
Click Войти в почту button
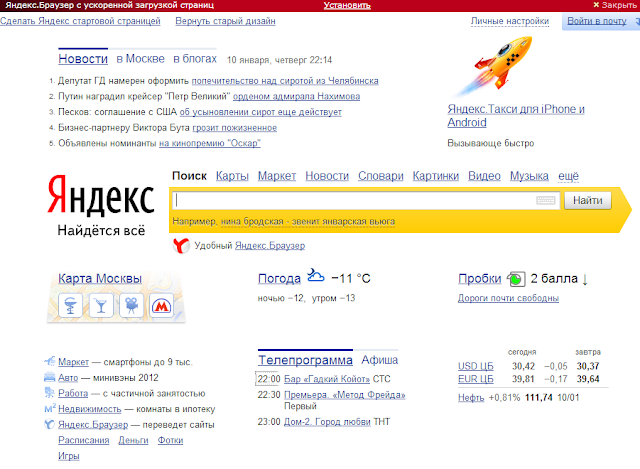pyautogui.click(x=597, y=21)
